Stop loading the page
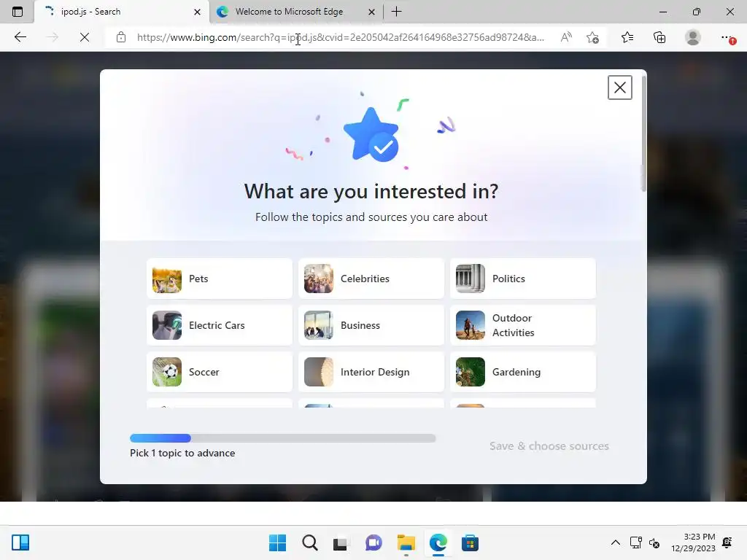Image resolution: width=747 pixels, height=560 pixels. pyautogui.click(x=85, y=37)
